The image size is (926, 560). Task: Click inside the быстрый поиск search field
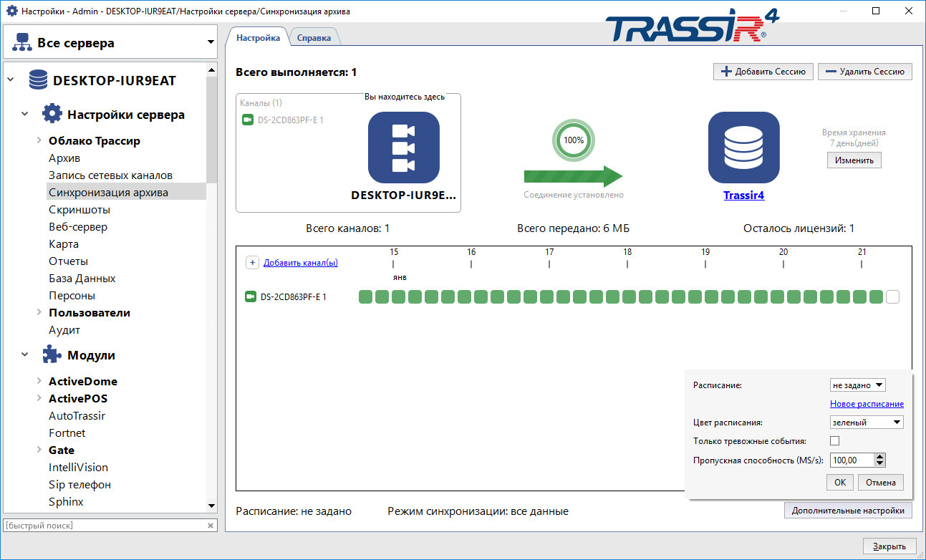click(x=100, y=524)
